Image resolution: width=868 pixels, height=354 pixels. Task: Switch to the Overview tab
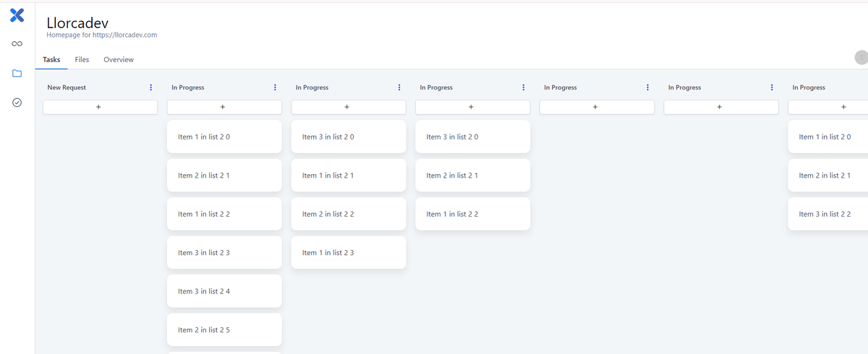[119, 59]
